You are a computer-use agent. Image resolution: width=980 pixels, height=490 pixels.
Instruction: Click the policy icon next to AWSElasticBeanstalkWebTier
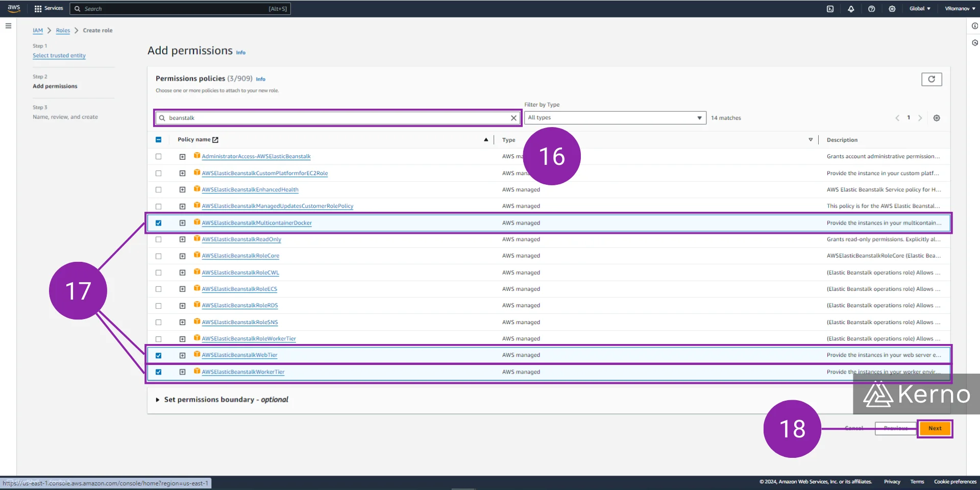[x=197, y=354]
